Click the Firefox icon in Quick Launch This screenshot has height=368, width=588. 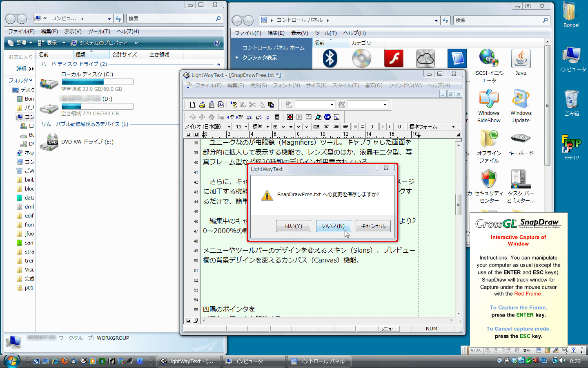point(65,361)
